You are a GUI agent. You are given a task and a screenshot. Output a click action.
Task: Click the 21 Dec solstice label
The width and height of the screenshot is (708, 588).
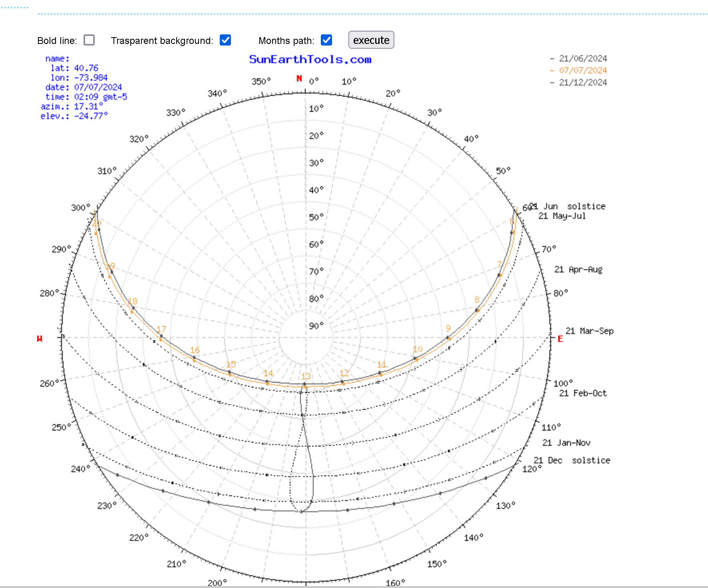[x=572, y=460]
